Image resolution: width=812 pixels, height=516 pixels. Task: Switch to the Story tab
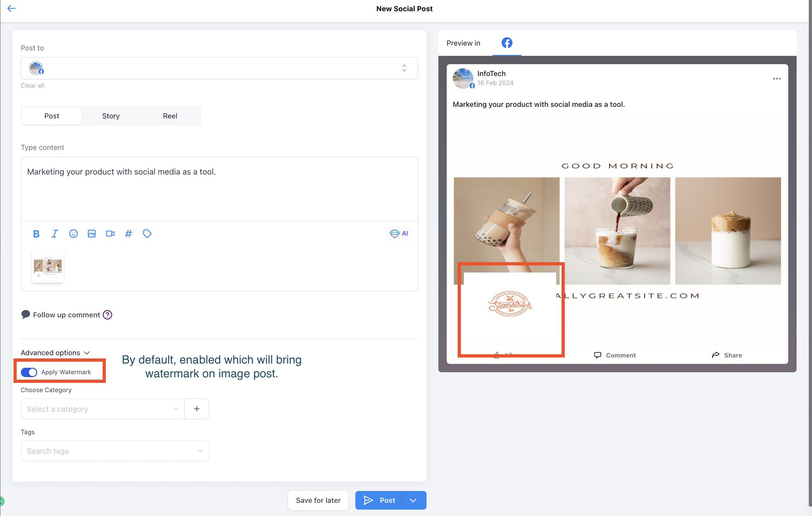[111, 116]
